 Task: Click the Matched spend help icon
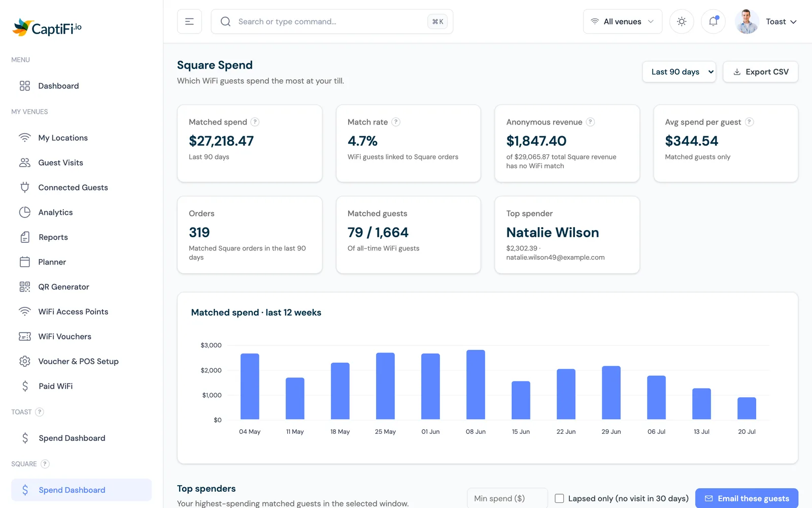click(x=255, y=122)
